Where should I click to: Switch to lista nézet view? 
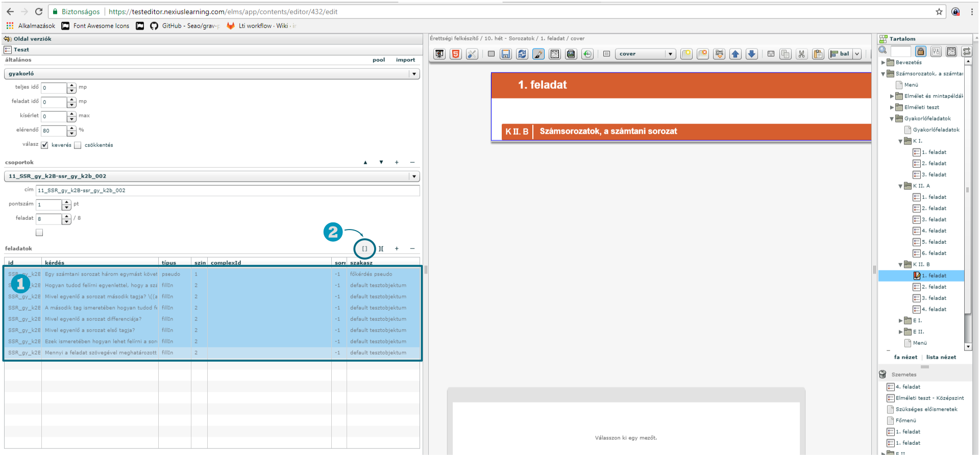(941, 357)
